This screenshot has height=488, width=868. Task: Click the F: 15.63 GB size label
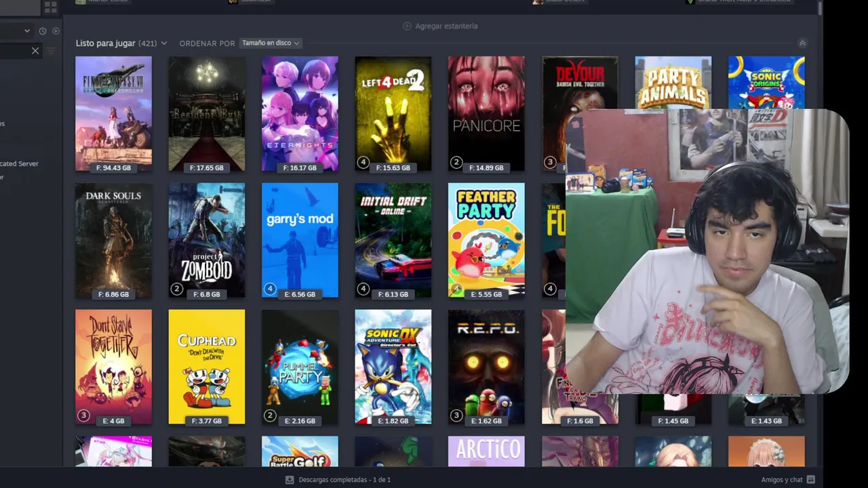pyautogui.click(x=393, y=167)
